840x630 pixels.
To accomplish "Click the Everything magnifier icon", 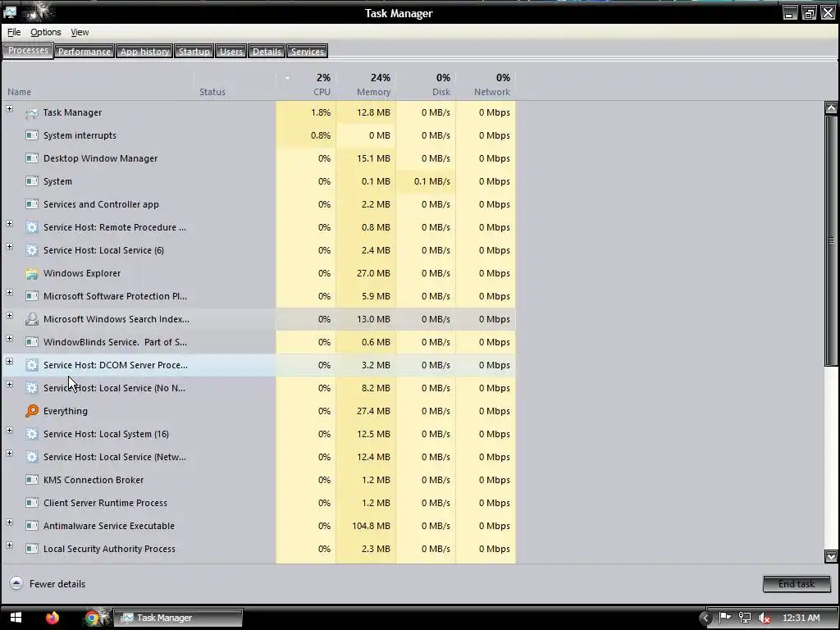I will 32,411.
